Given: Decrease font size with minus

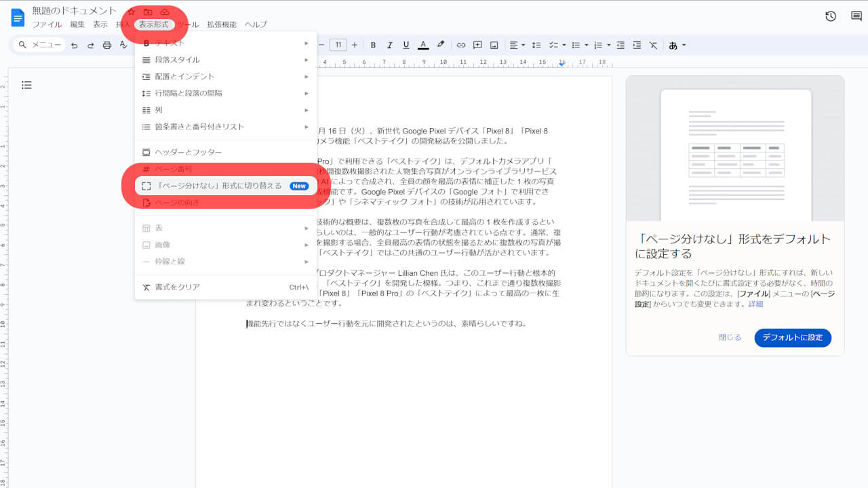Looking at the screenshot, I should (x=321, y=45).
